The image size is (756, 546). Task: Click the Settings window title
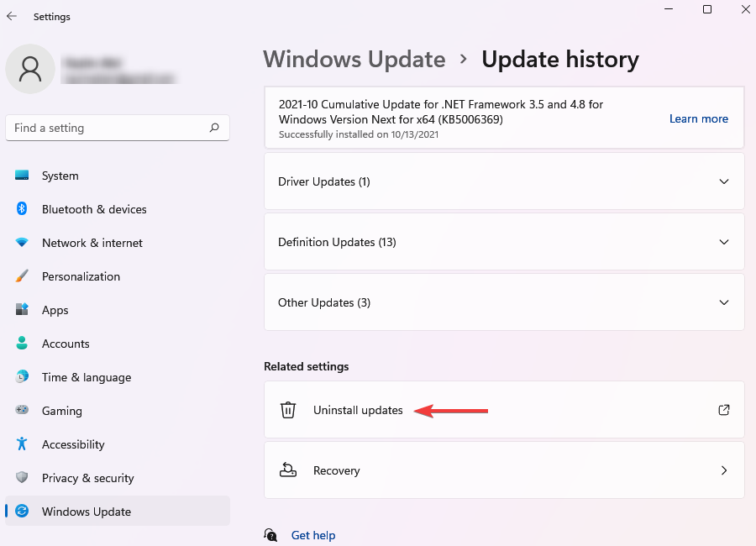tap(51, 17)
